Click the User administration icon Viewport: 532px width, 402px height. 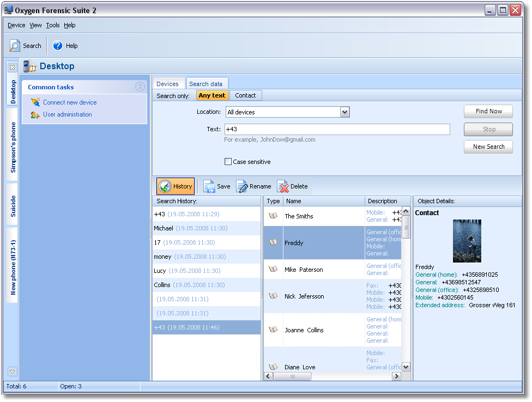coord(35,114)
